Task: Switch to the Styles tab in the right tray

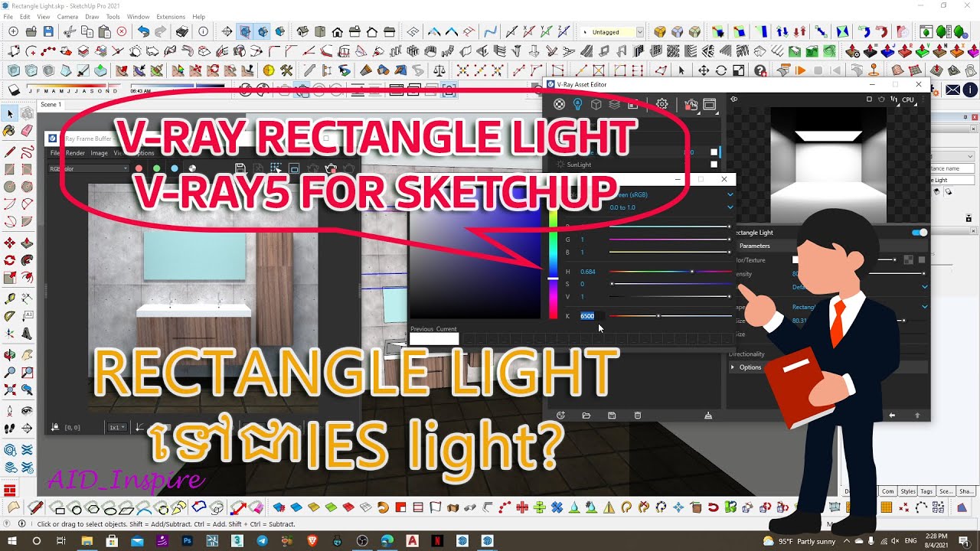Action: coord(908,491)
